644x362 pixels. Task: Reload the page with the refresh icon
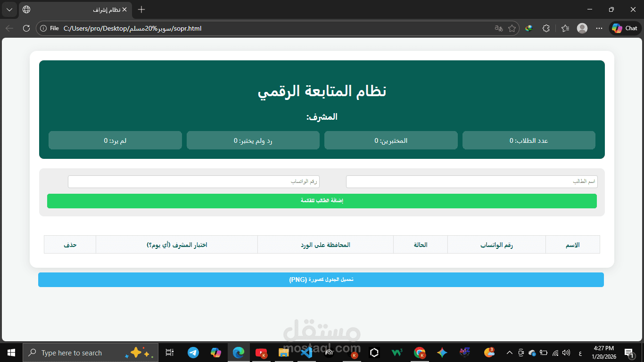click(x=26, y=28)
